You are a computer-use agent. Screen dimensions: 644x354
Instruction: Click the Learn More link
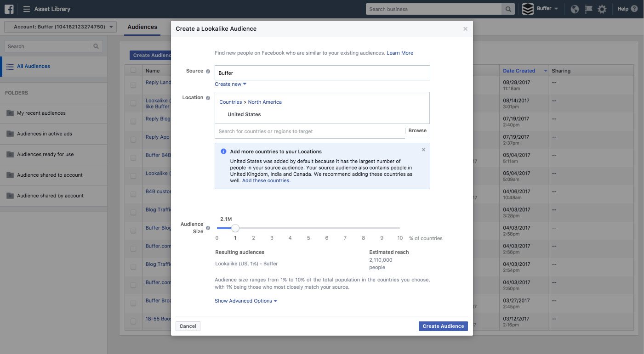[x=400, y=53]
